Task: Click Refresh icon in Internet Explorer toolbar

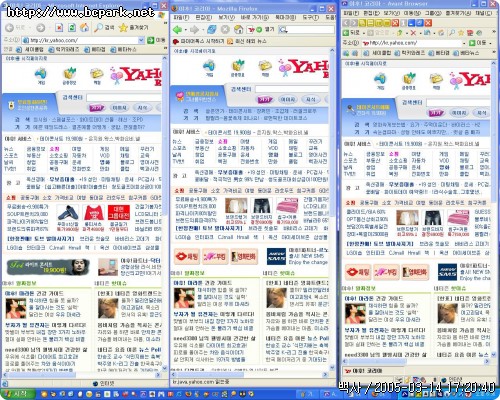Action: point(72,28)
